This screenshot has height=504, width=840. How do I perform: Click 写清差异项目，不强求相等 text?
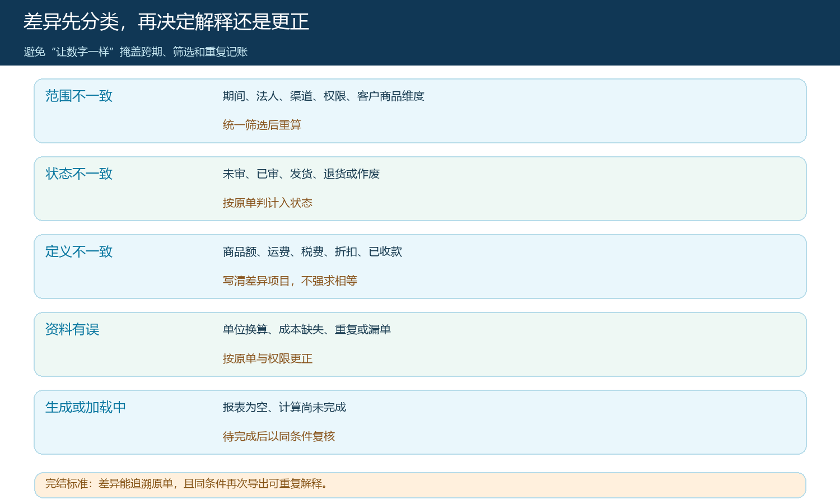(x=290, y=281)
